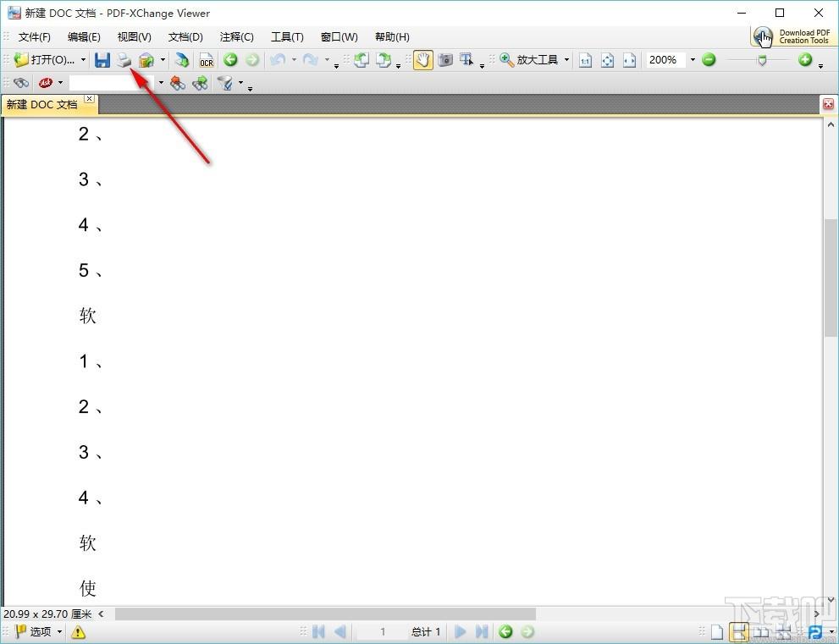This screenshot has height=644, width=839.
Task: Click the 200% zoom field
Action: [x=665, y=60]
